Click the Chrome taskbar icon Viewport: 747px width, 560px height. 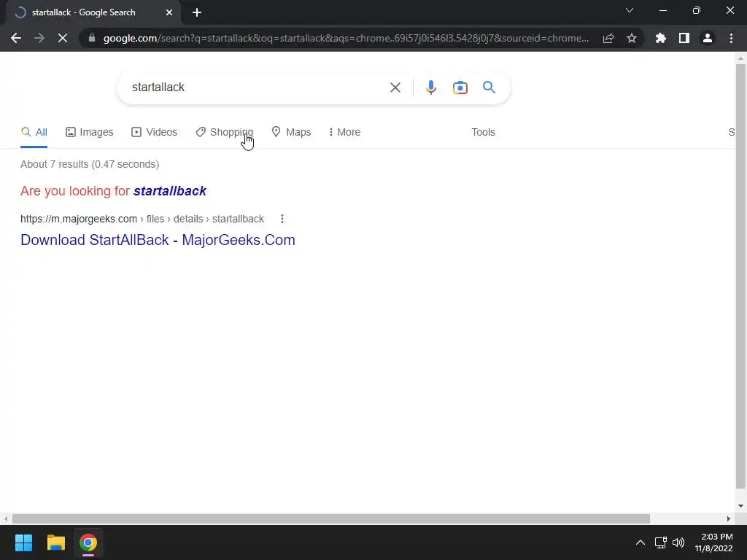point(88,542)
